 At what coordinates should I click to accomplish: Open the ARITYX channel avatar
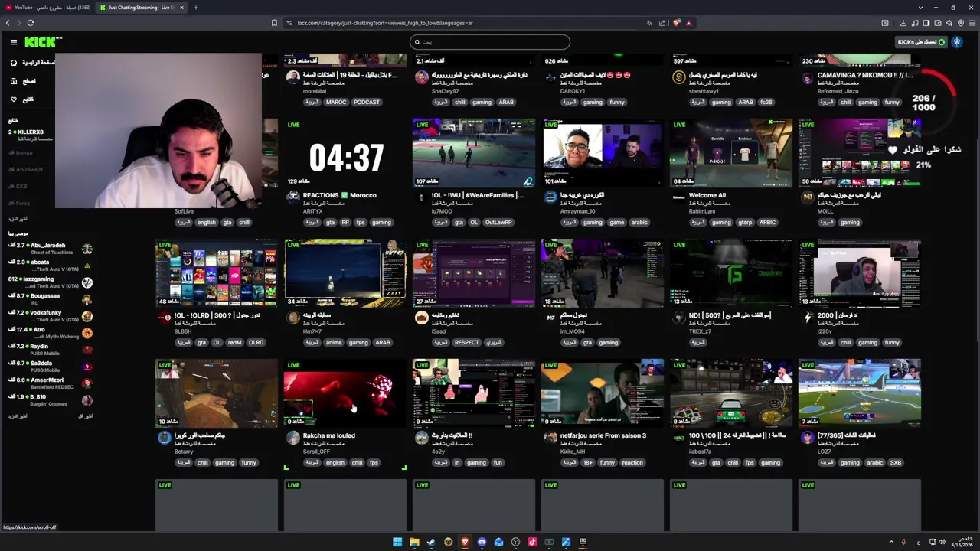[x=292, y=197]
